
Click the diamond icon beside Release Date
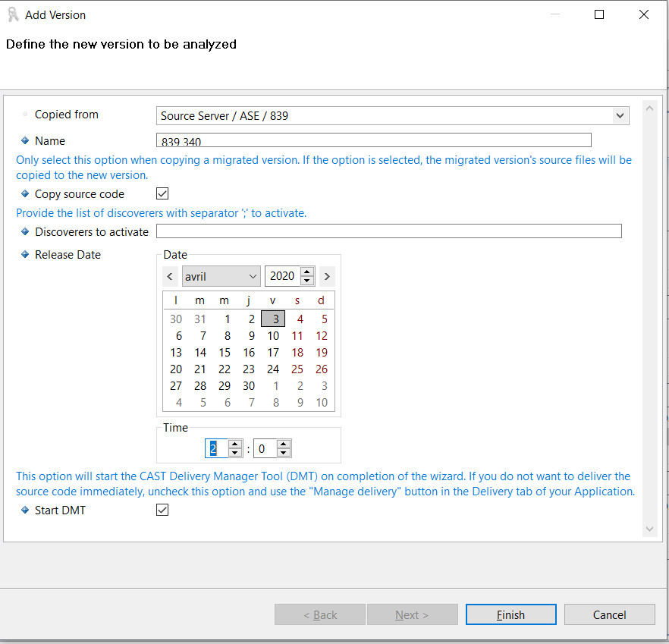pyautogui.click(x=25, y=255)
